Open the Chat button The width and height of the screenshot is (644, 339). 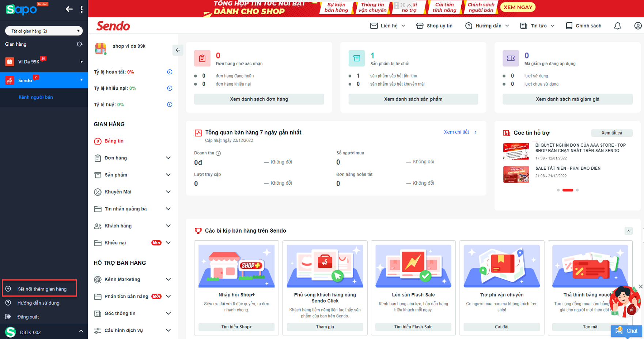627,331
